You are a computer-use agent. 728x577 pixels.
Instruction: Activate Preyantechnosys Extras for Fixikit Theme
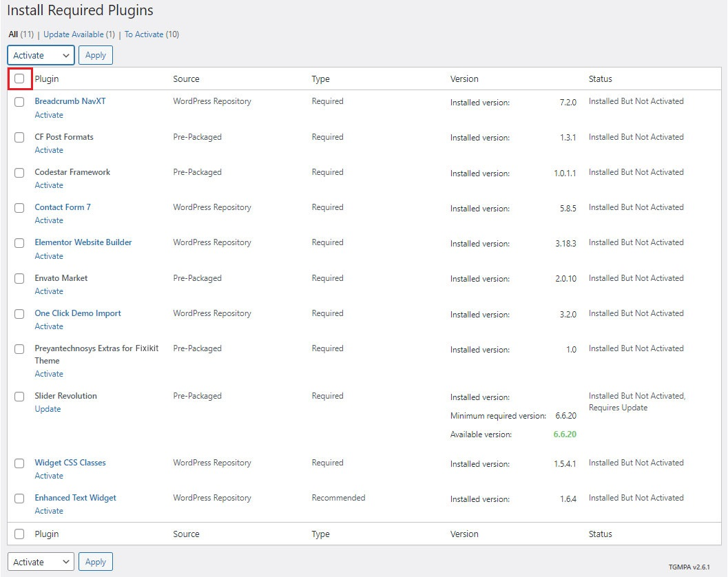tap(49, 374)
